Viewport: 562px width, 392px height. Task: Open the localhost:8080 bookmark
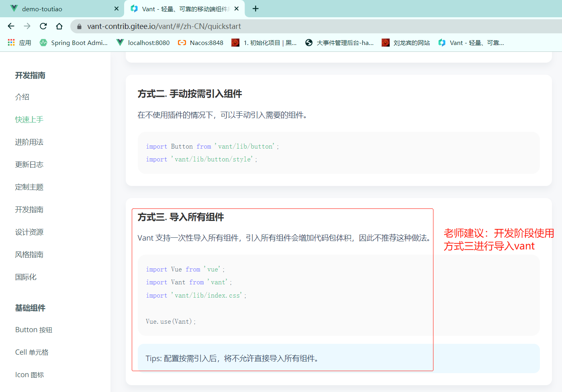point(143,43)
